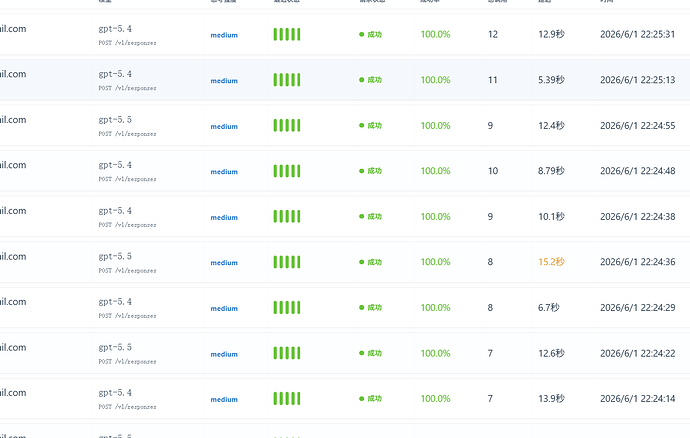The width and height of the screenshot is (690, 438).
Task: Click the timestamp 2026/6/1 22:24:38
Action: point(637,217)
